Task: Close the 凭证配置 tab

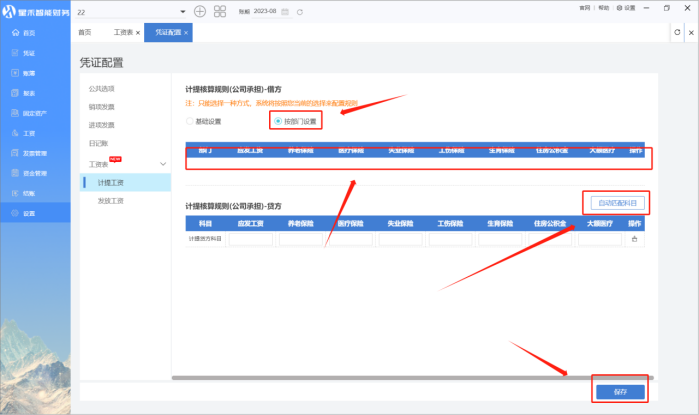Action: coord(185,33)
